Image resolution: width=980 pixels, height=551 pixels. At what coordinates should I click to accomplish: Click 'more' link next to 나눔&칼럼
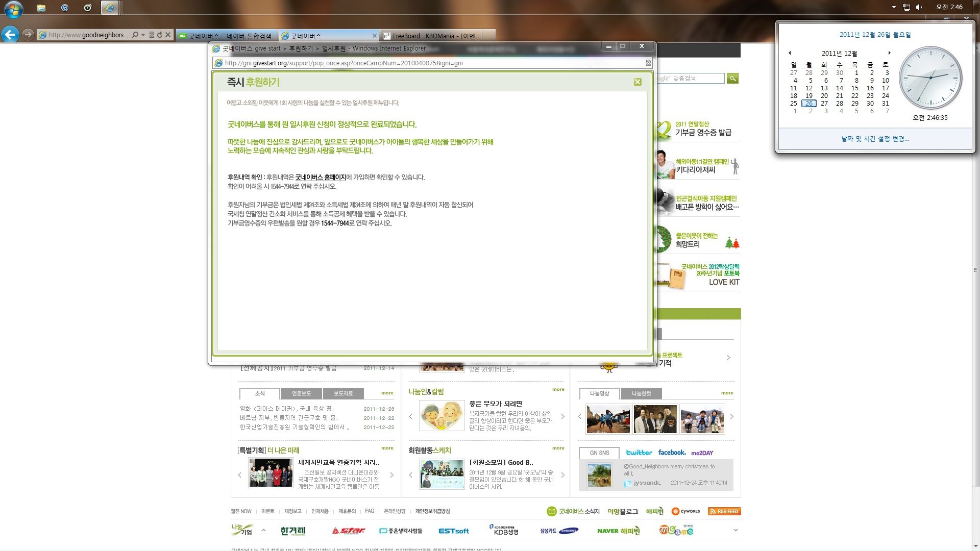point(558,389)
